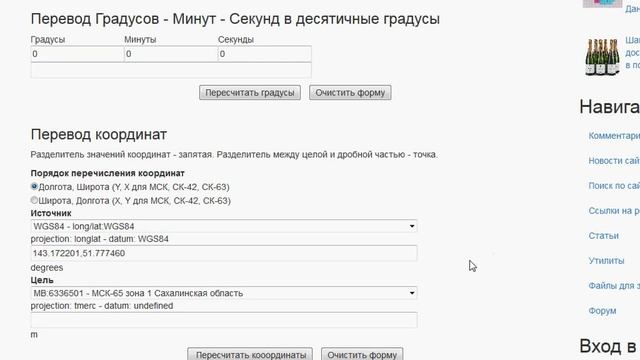Open the Ссылки navigation link
The height and width of the screenshot is (360, 640).
coord(614,211)
